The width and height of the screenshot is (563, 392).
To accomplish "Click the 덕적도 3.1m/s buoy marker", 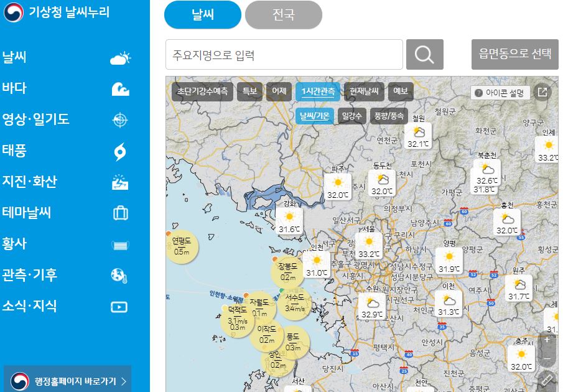I will [x=238, y=320].
